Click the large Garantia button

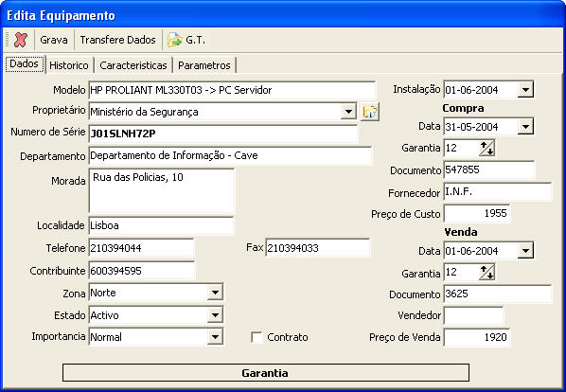tap(266, 373)
